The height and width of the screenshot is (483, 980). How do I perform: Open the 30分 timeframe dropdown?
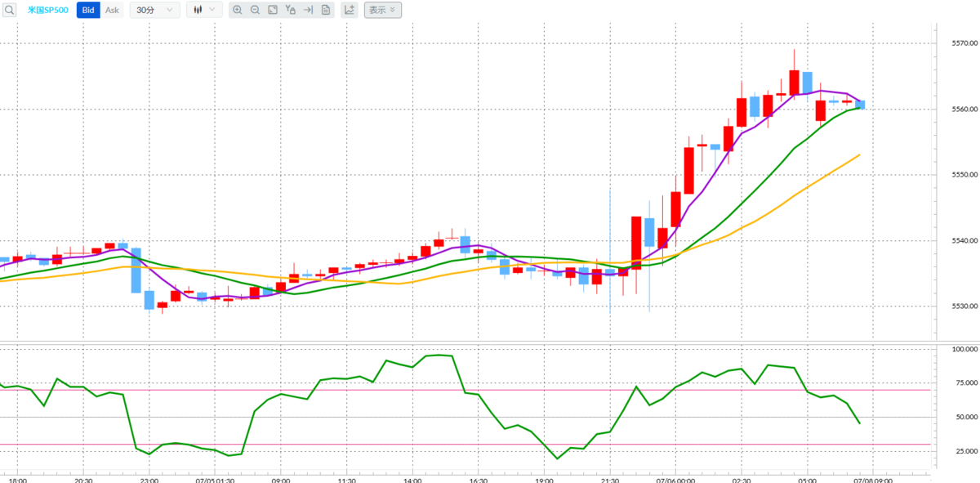click(154, 11)
